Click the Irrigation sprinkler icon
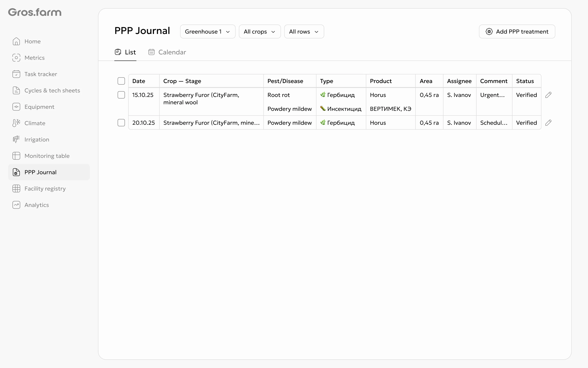This screenshot has width=588, height=368. click(x=16, y=139)
